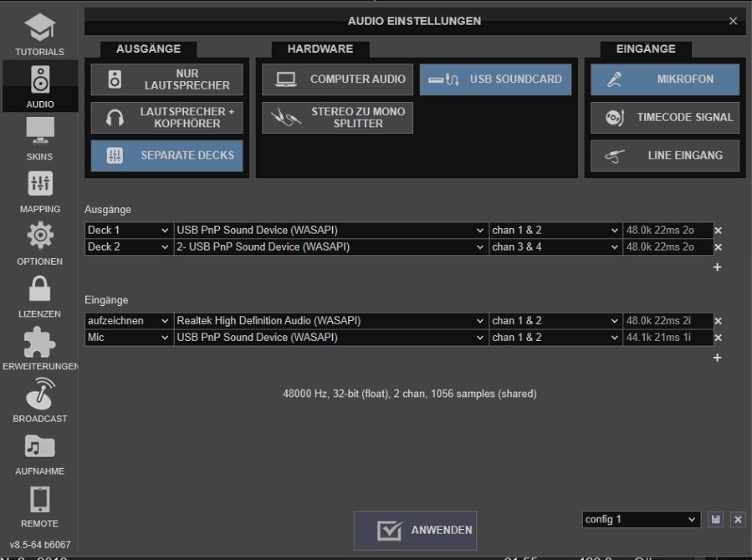Click the 48000 Hz 32-bit info line

point(410,394)
